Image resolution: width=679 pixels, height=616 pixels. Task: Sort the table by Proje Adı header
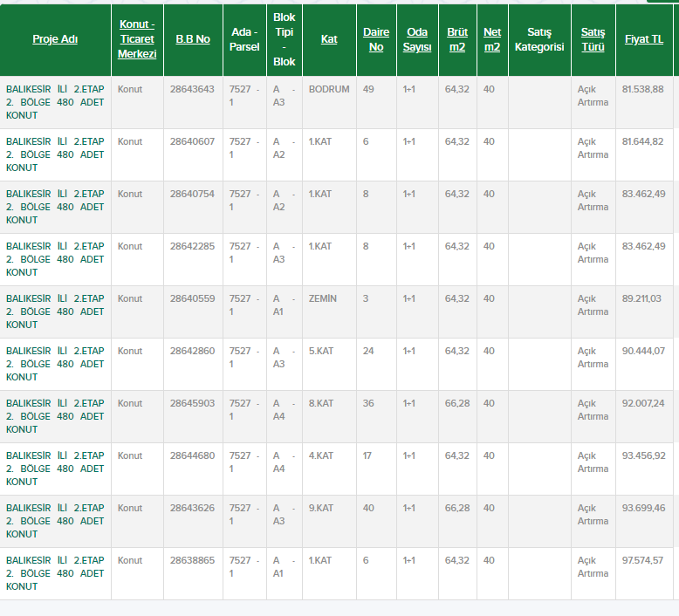click(55, 39)
